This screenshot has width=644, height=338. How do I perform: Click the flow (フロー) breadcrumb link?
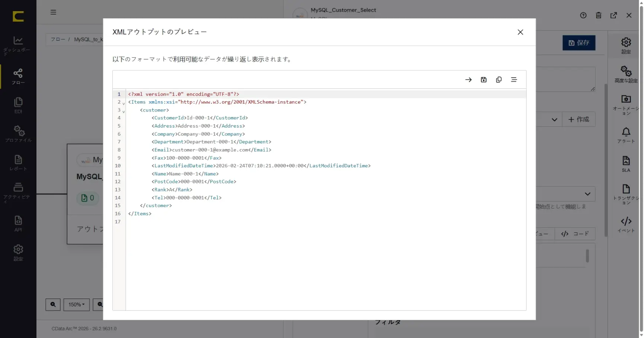(x=58, y=39)
